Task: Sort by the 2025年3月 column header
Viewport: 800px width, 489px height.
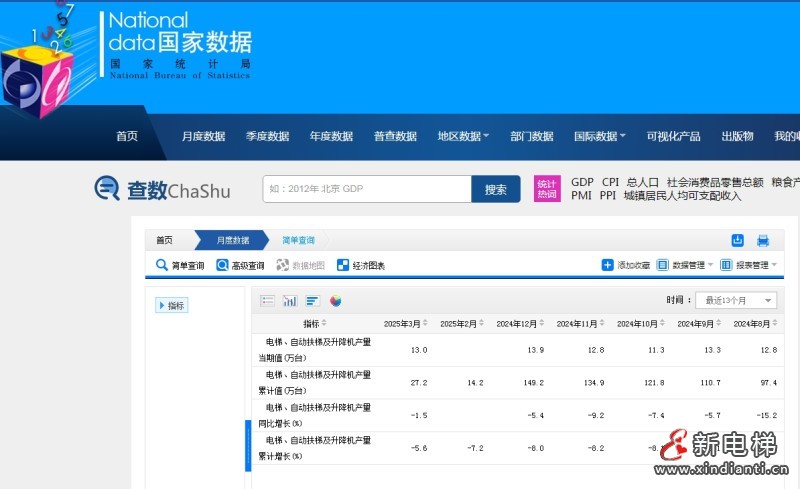Action: pos(406,323)
